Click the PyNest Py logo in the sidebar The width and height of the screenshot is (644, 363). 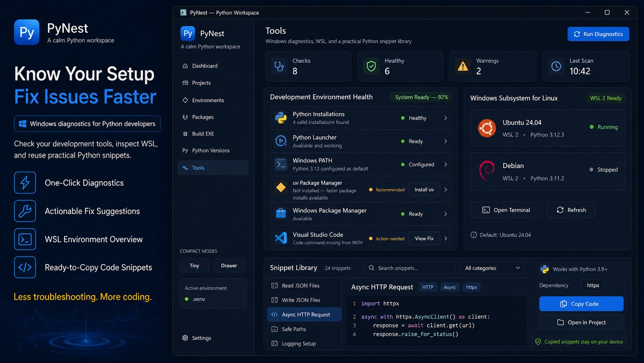click(x=188, y=34)
